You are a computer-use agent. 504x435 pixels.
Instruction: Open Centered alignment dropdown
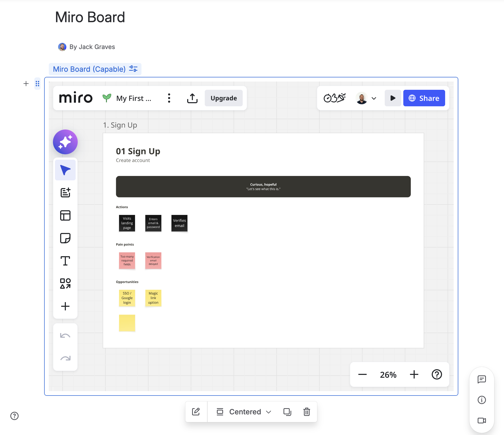[244, 412]
